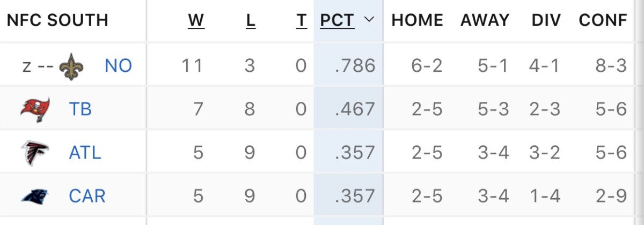
Task: Click Saints .786 win percentage cell
Action: [x=355, y=66]
